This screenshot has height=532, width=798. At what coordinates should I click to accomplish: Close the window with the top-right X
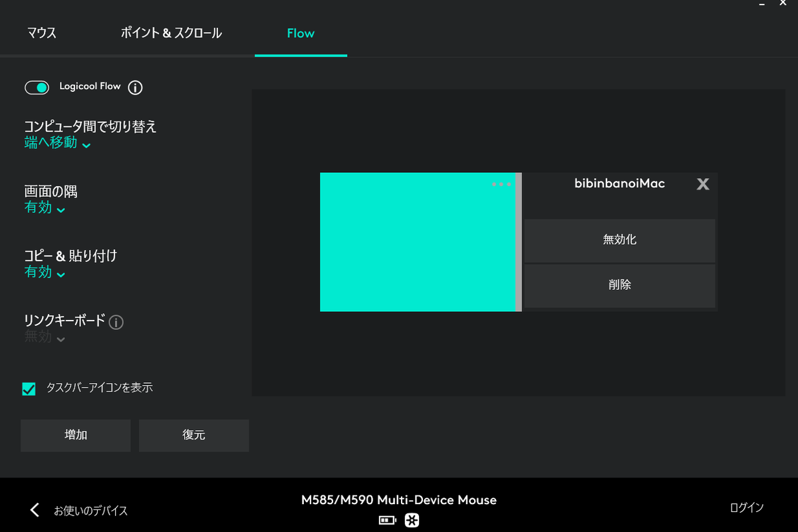(783, 3)
